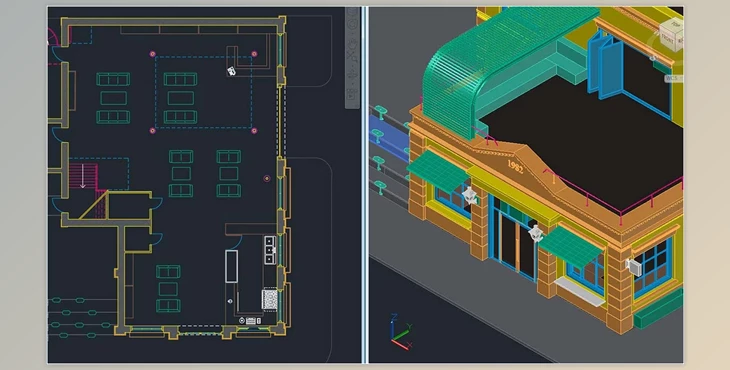Activate the Pan hand tool
The width and height of the screenshot is (730, 370).
coord(352,44)
